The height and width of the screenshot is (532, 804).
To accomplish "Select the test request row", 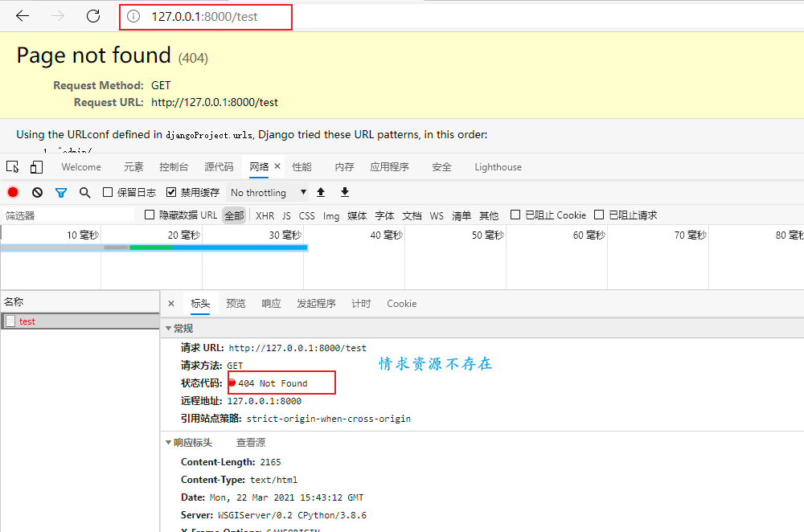I will tap(80, 321).
